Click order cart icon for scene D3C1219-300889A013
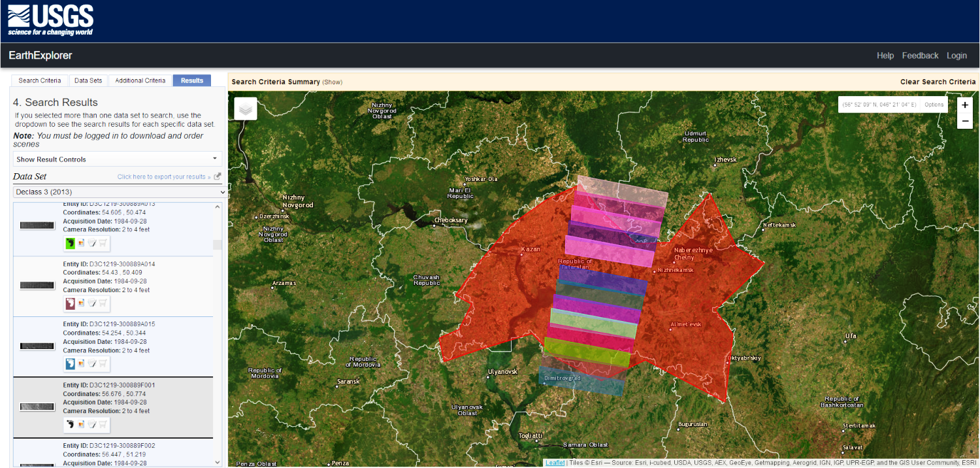980x468 pixels. 103,243
